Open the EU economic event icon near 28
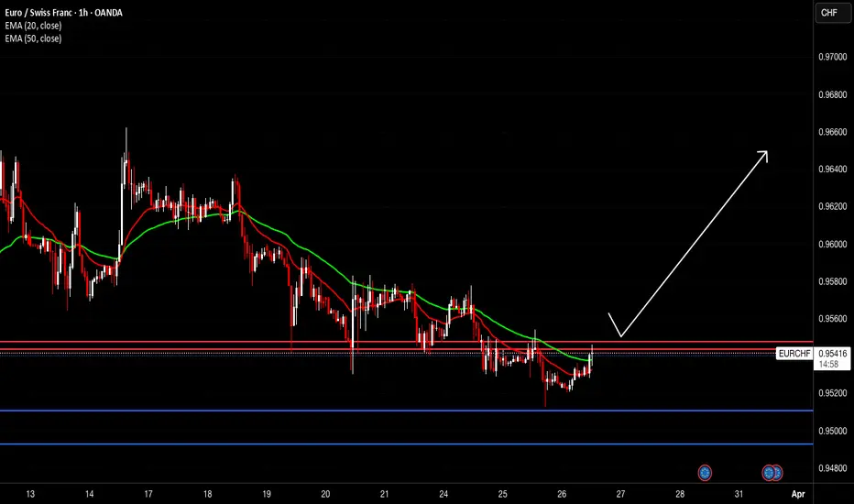 pyautogui.click(x=705, y=473)
